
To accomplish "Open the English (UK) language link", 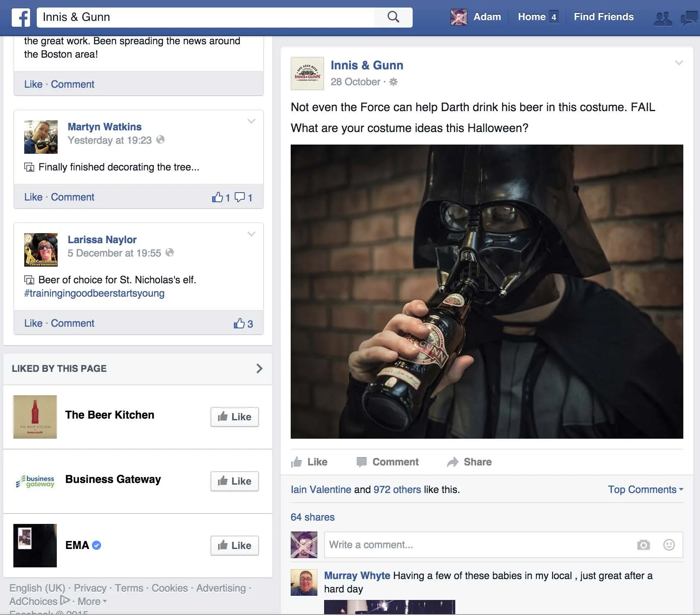I will coord(37,588).
